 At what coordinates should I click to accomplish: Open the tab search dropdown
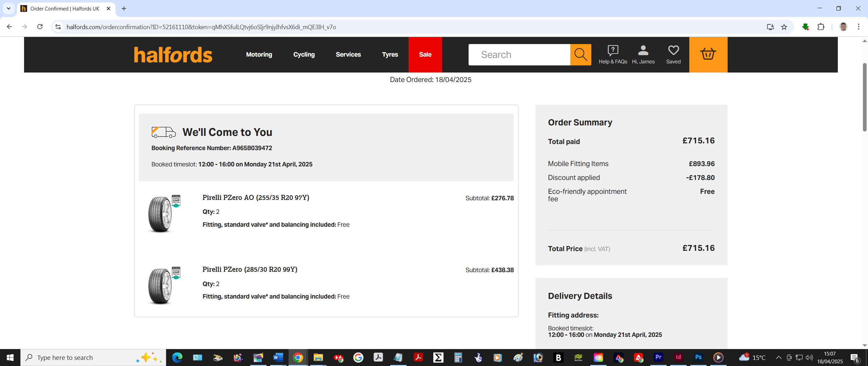8,8
